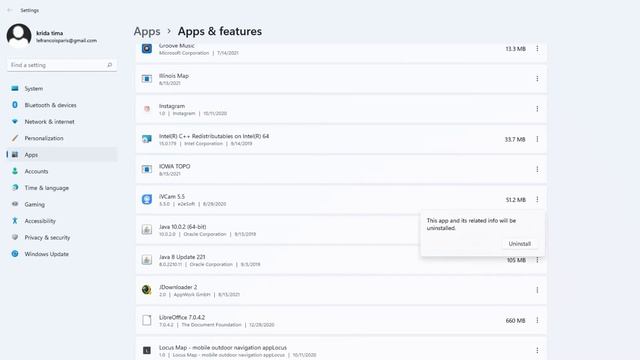Image resolution: width=640 pixels, height=360 pixels.
Task: Select the LibreOffice 7.0.4.2 entry name
Action: pos(182,318)
